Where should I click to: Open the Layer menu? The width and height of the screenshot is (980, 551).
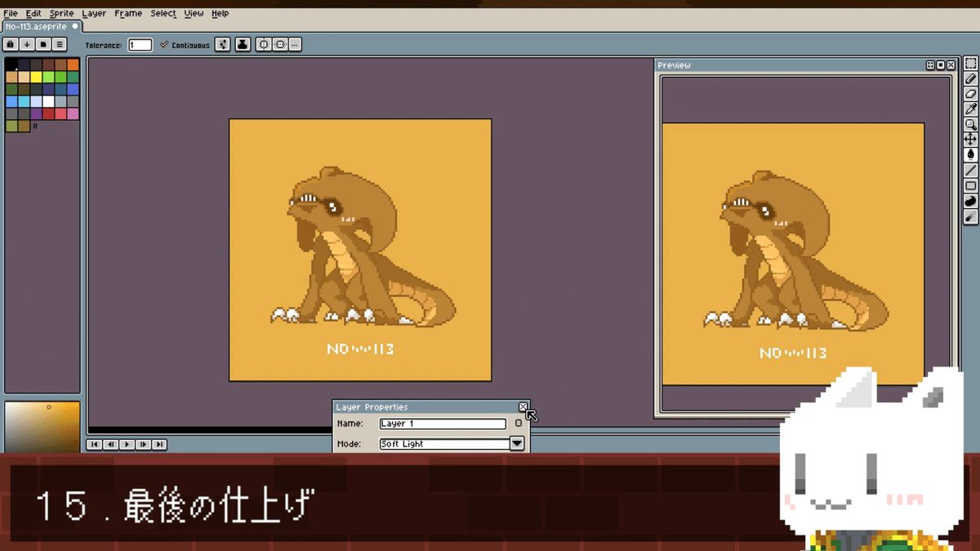[94, 13]
